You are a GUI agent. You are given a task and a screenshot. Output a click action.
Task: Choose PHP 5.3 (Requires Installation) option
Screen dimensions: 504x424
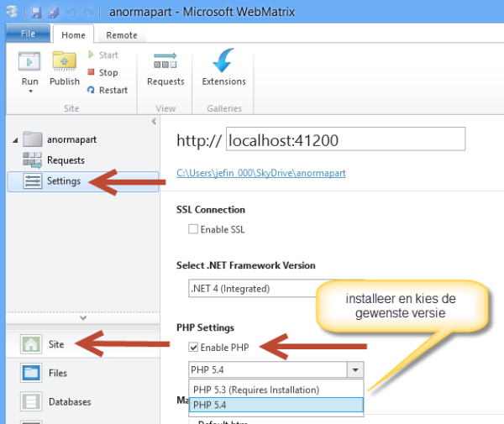[276, 390]
